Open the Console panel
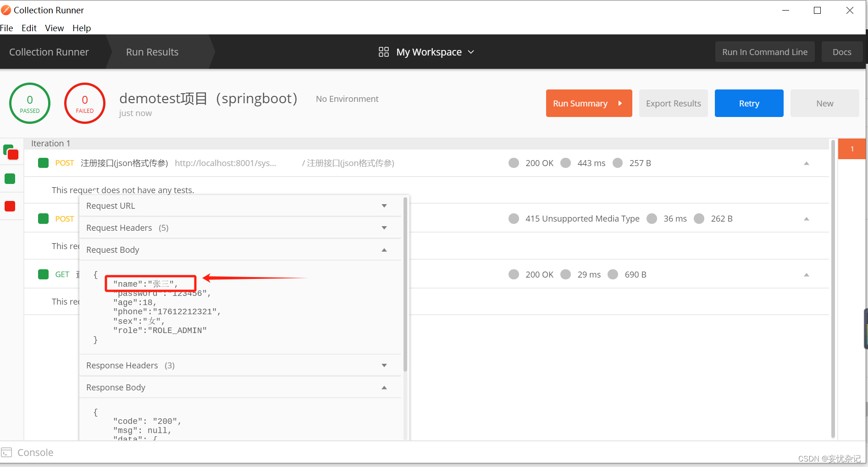The image size is (868, 467). (35, 452)
